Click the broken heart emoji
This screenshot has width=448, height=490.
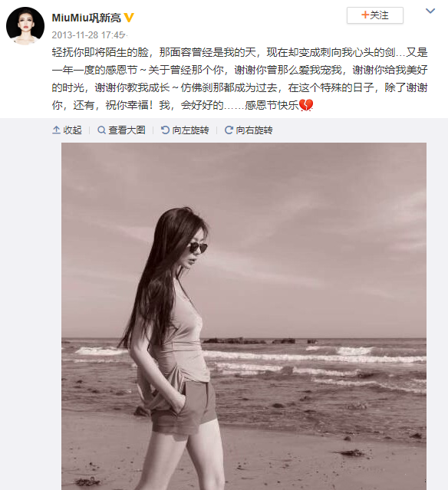tap(306, 105)
